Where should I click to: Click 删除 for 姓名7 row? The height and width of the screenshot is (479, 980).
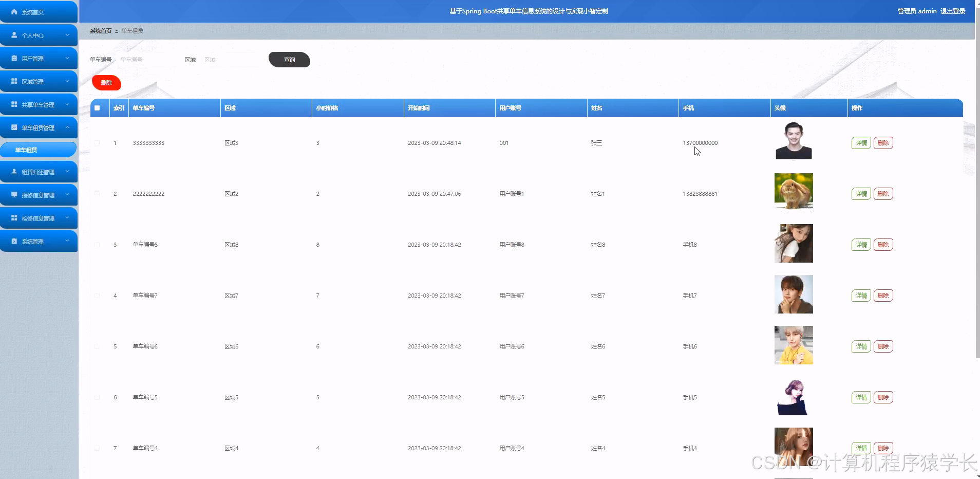tap(883, 296)
